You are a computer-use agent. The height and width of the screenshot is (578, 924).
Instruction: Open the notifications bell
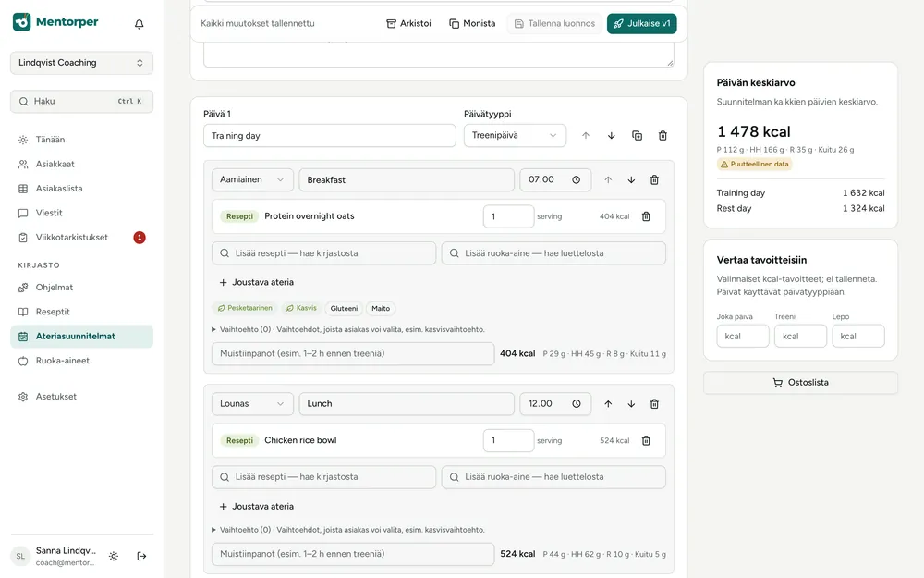140,24
